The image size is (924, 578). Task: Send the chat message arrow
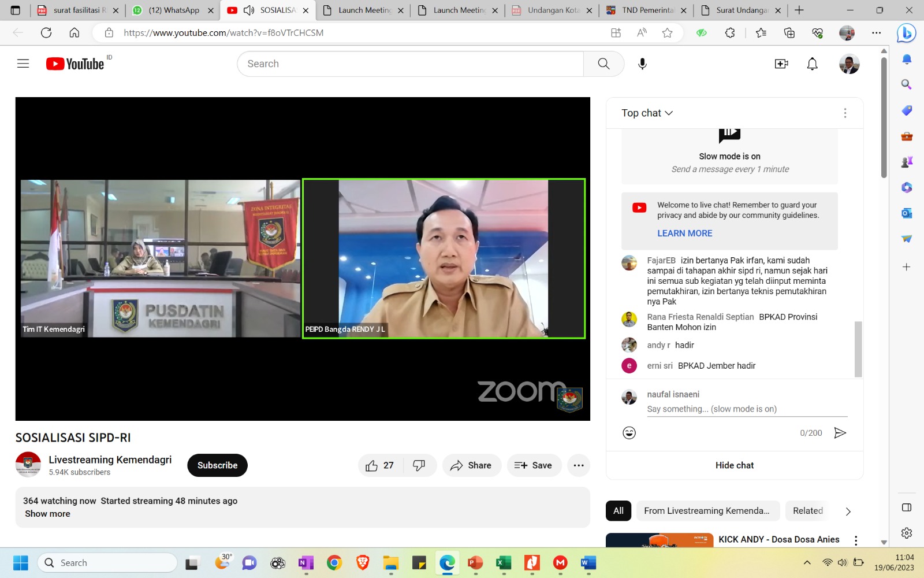840,433
